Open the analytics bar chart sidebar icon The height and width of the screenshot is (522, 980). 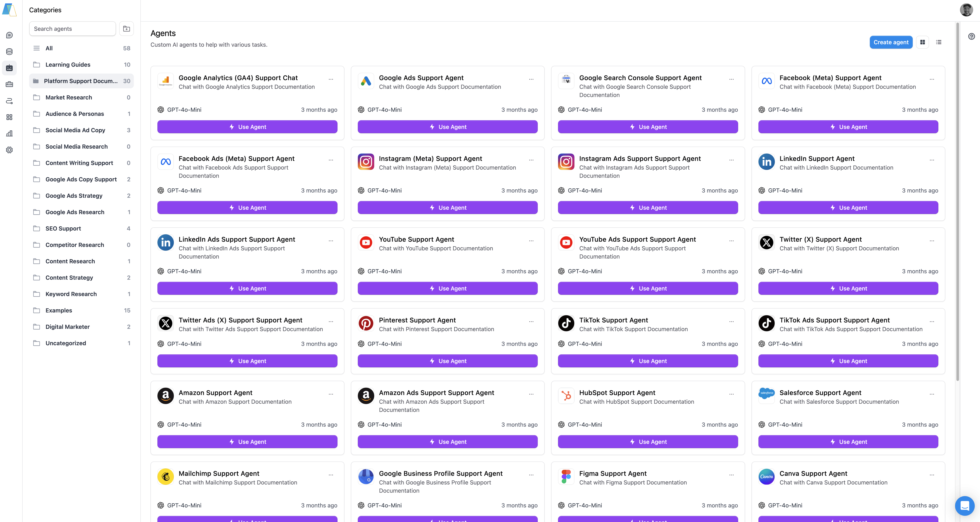point(10,133)
